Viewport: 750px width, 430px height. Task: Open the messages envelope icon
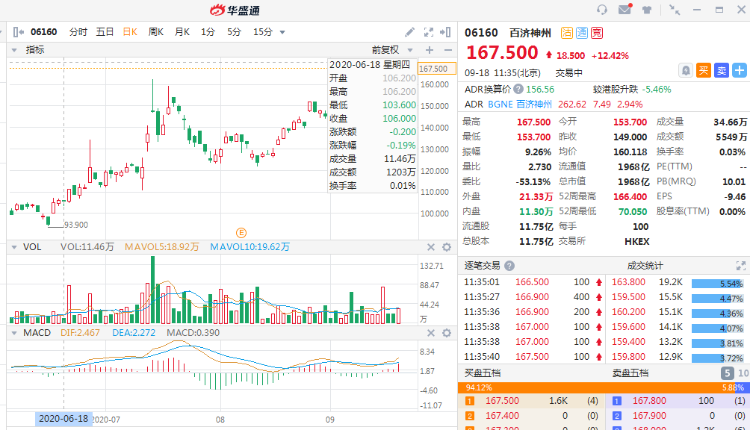[x=625, y=9]
